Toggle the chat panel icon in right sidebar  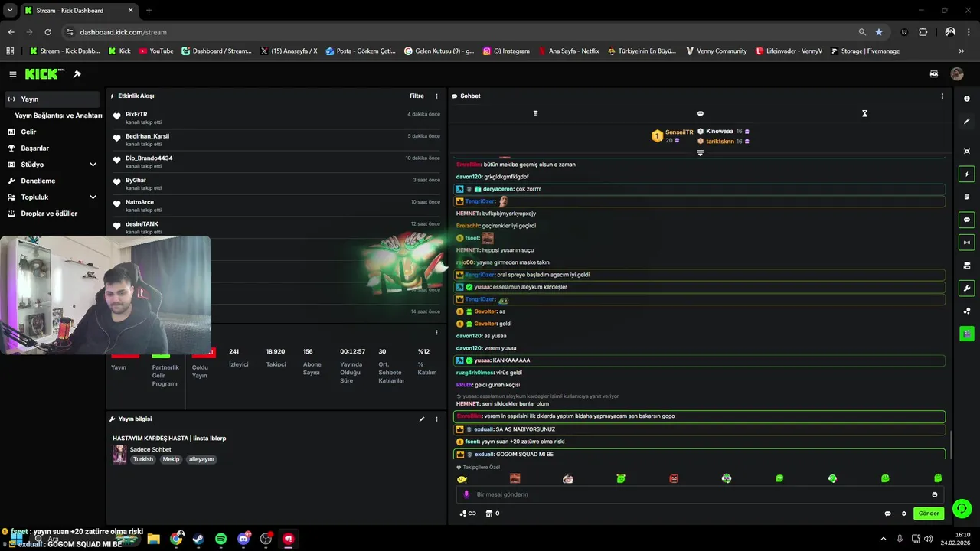click(967, 220)
